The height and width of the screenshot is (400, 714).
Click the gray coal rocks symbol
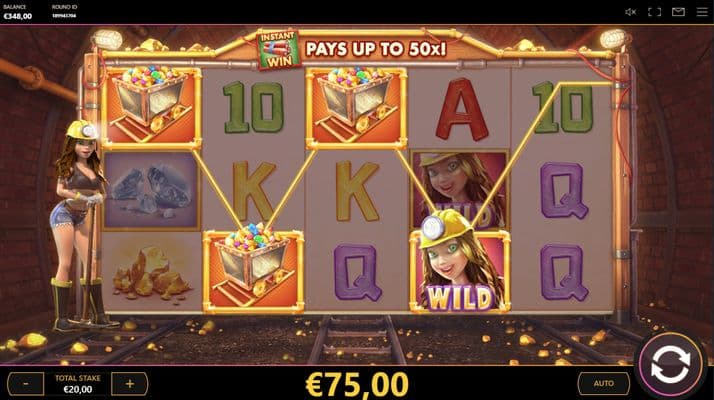tap(151, 190)
